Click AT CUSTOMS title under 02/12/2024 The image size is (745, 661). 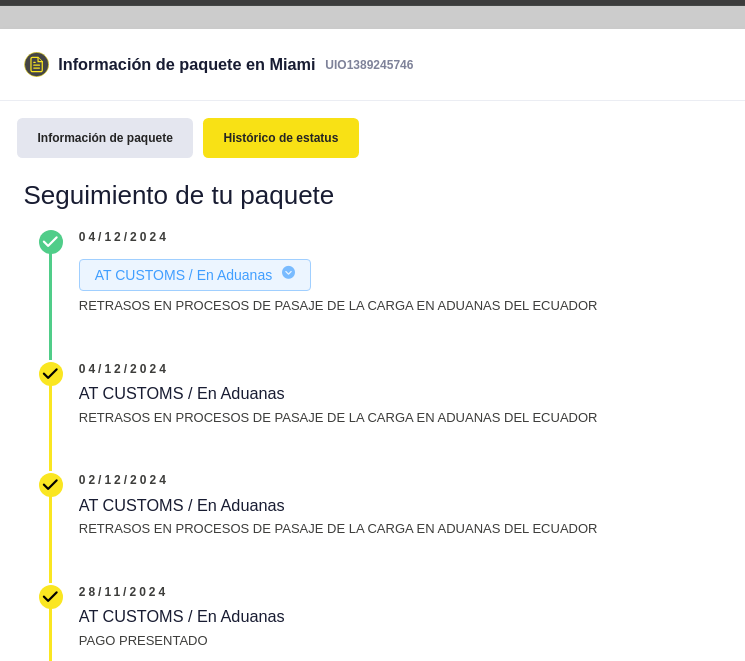(x=181, y=505)
